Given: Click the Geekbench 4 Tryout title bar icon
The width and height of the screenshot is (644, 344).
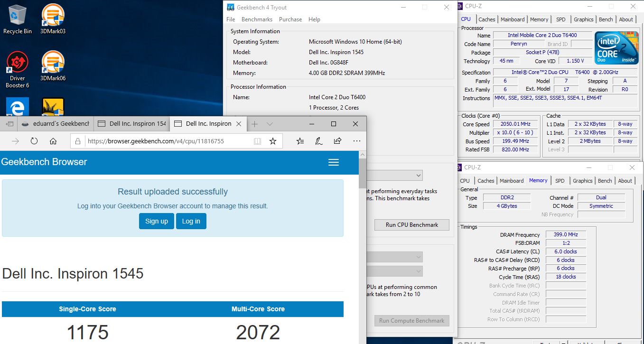Looking at the screenshot, I should 230,7.
